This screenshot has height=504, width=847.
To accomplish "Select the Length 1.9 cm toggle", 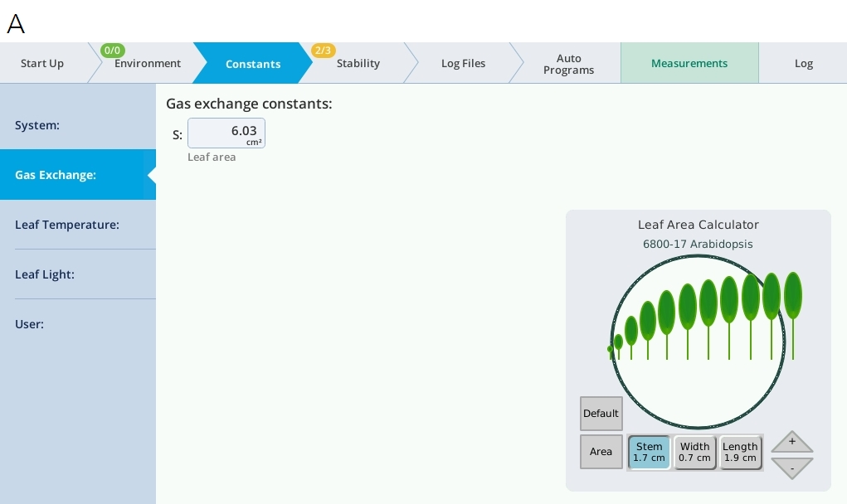I will (x=740, y=452).
